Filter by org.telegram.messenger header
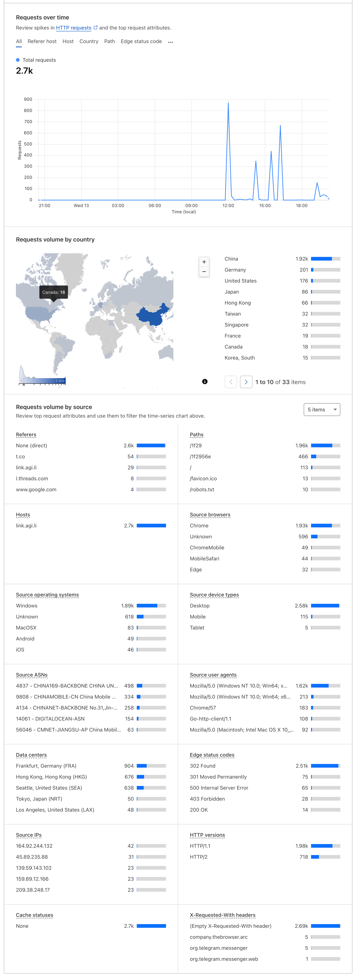 265,948
